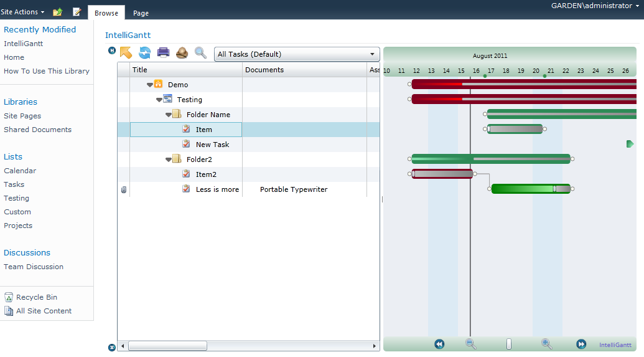Open the Discussions heading link
The image size is (644, 357).
pyautogui.click(x=27, y=253)
